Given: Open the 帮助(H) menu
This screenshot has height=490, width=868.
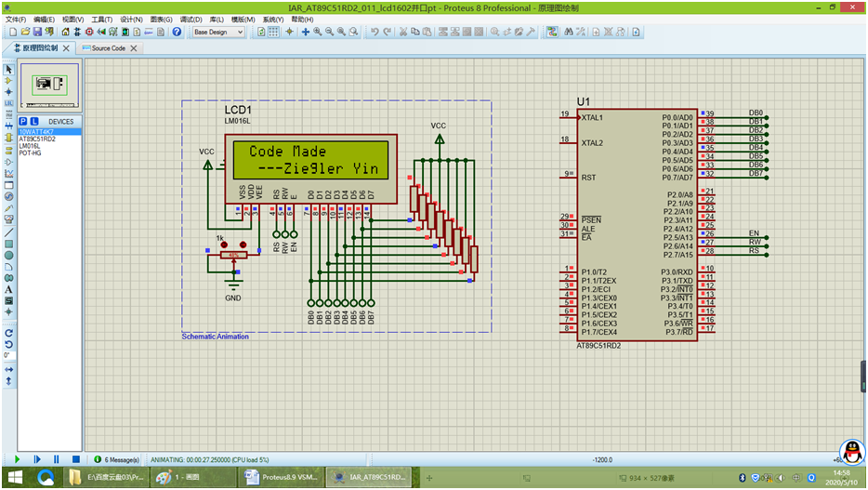Looking at the screenshot, I should click(302, 20).
